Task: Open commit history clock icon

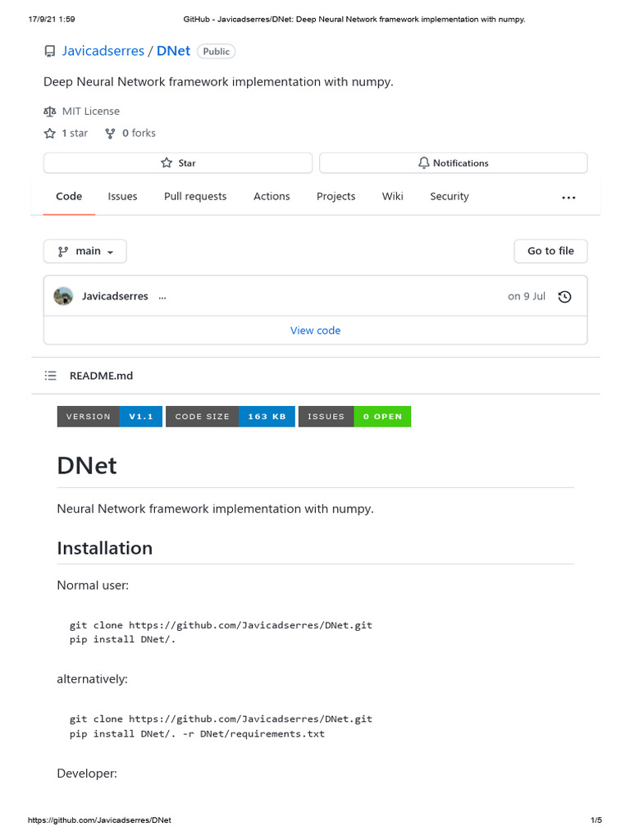Action: click(x=564, y=297)
